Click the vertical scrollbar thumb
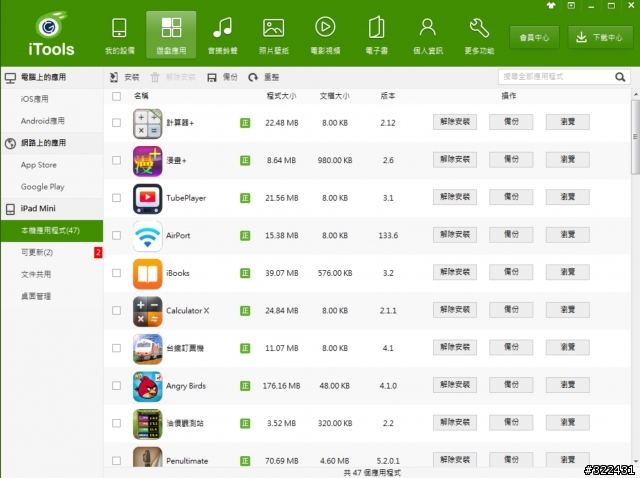This screenshot has width=640, height=478. (x=636, y=137)
